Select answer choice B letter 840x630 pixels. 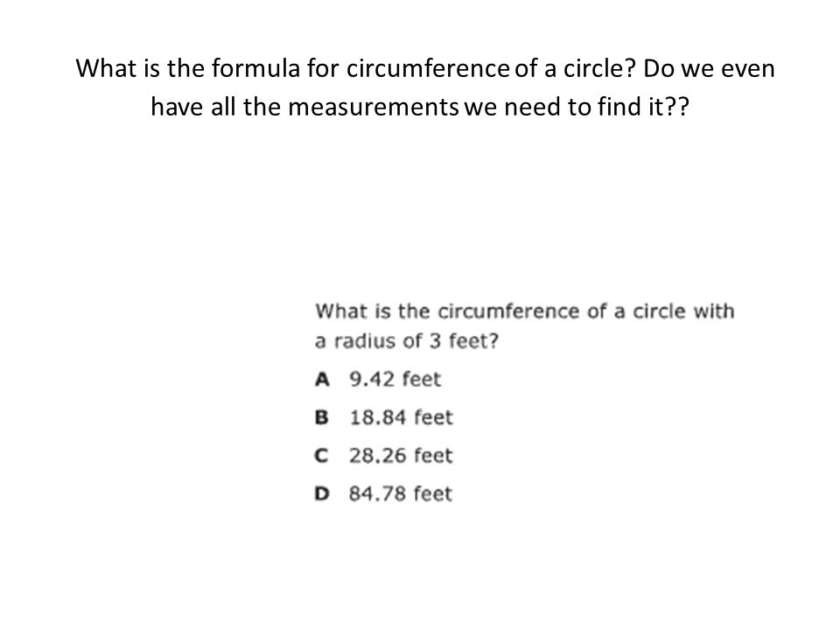tap(321, 417)
